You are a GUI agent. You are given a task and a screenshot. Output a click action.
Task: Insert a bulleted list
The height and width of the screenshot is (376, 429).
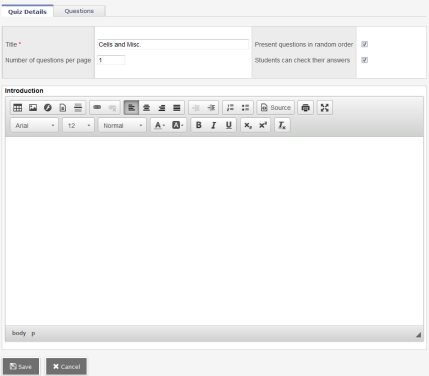pyautogui.click(x=245, y=108)
